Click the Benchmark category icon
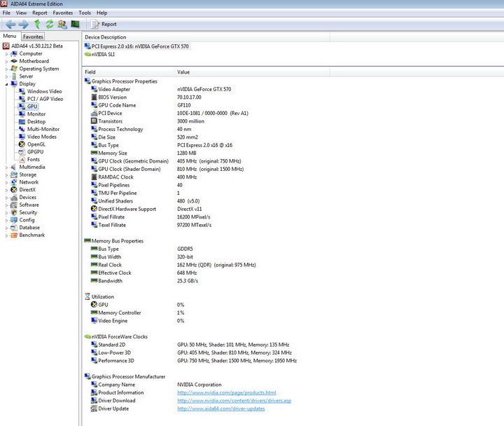 [x=14, y=235]
